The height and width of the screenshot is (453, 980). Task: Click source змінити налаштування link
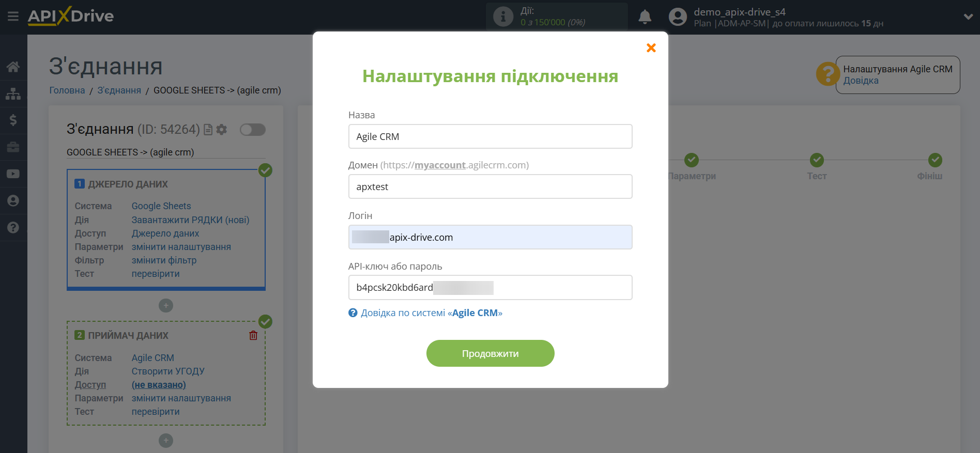pyautogui.click(x=181, y=247)
